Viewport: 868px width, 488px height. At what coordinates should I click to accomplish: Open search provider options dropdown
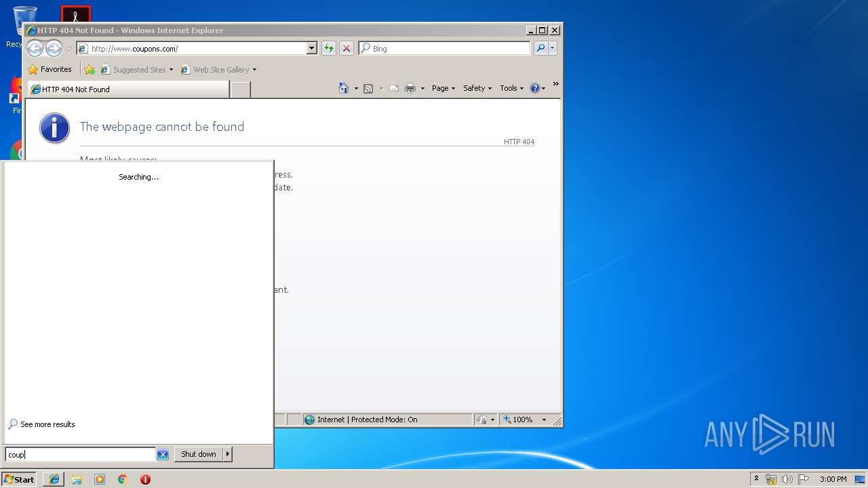(553, 48)
